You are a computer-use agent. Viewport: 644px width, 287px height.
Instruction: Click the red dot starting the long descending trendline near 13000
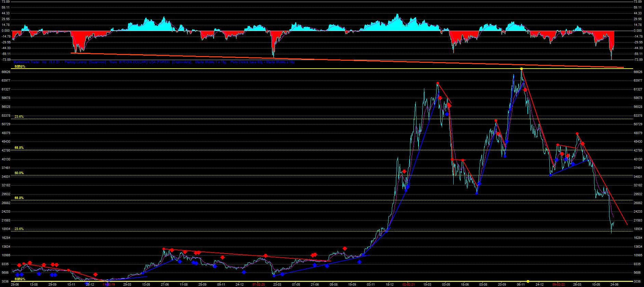(164, 249)
